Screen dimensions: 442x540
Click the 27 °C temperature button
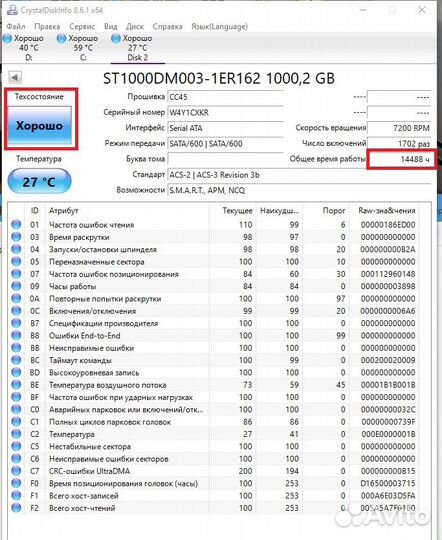coord(39,181)
